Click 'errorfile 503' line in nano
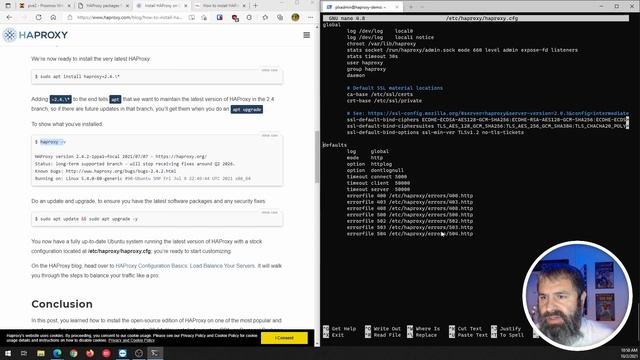640x360 pixels. [410, 227]
